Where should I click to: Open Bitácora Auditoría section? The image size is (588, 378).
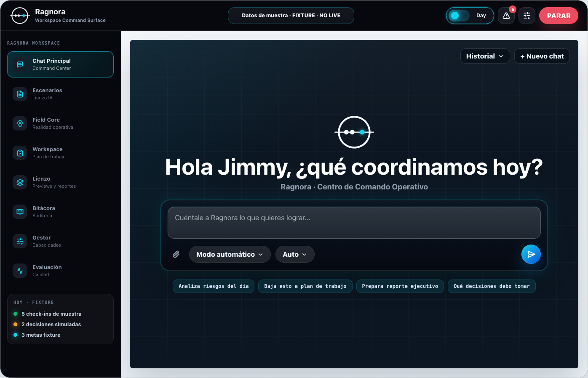[61, 212]
